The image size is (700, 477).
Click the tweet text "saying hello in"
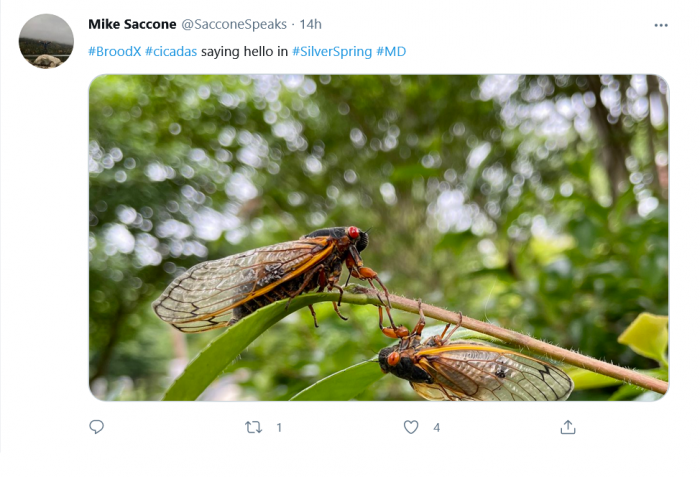tap(244, 51)
